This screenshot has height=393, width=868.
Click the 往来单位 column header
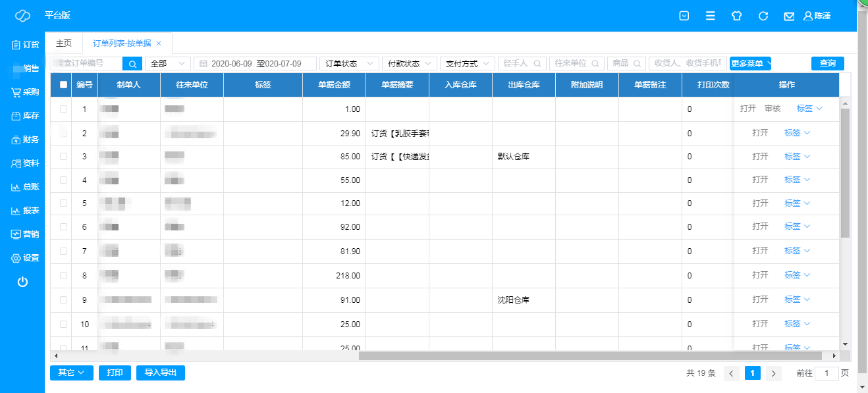tap(192, 85)
